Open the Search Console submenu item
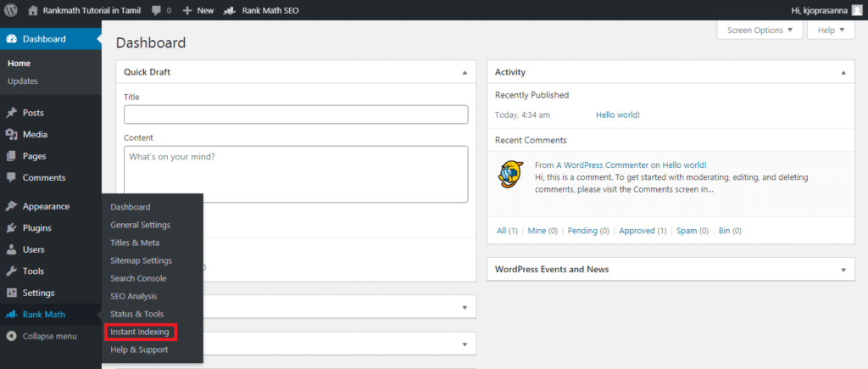 click(x=138, y=278)
